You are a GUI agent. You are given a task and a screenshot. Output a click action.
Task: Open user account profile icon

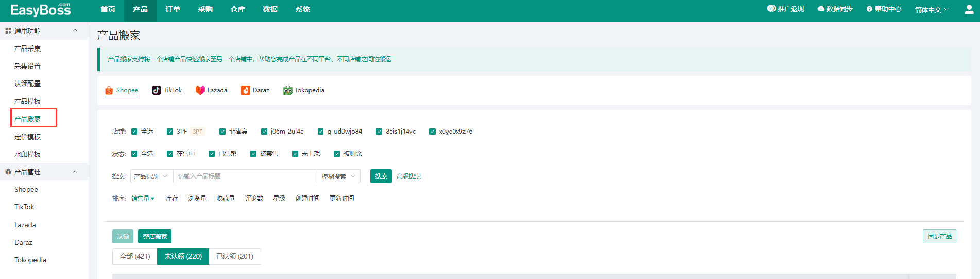(x=969, y=10)
